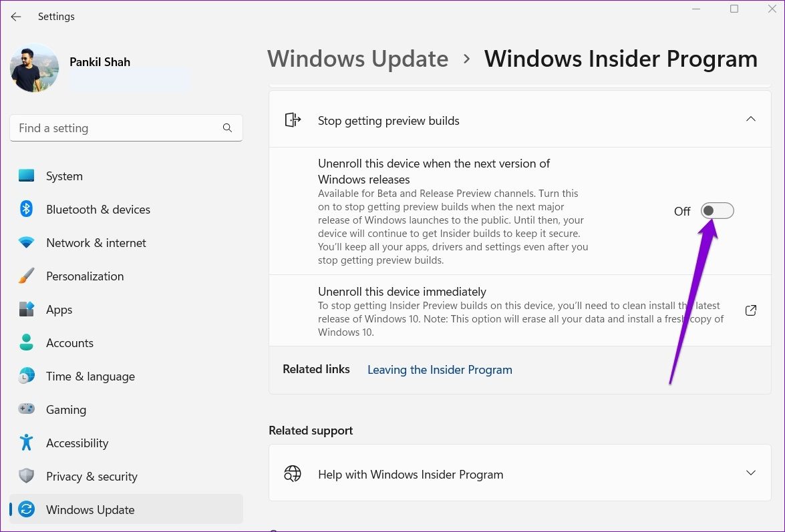Image resolution: width=785 pixels, height=532 pixels.
Task: Select Accounts in the sidebar
Action: click(69, 343)
